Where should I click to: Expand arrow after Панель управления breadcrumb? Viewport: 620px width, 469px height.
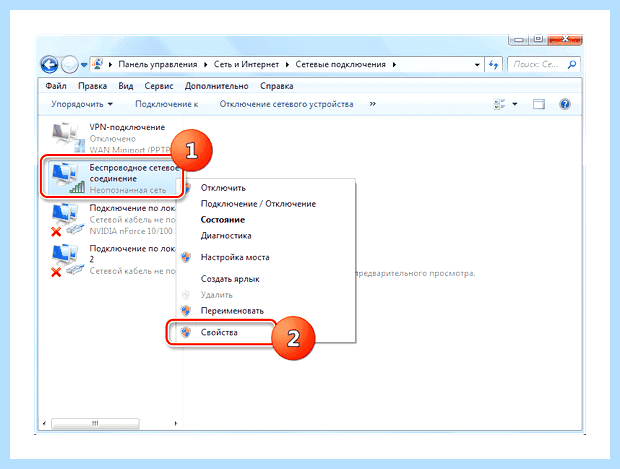point(206,65)
